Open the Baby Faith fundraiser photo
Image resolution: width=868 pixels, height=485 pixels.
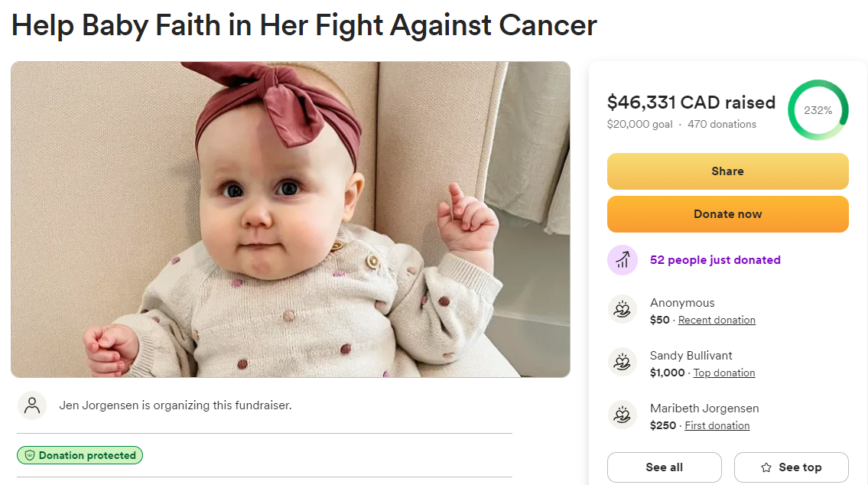tap(291, 220)
